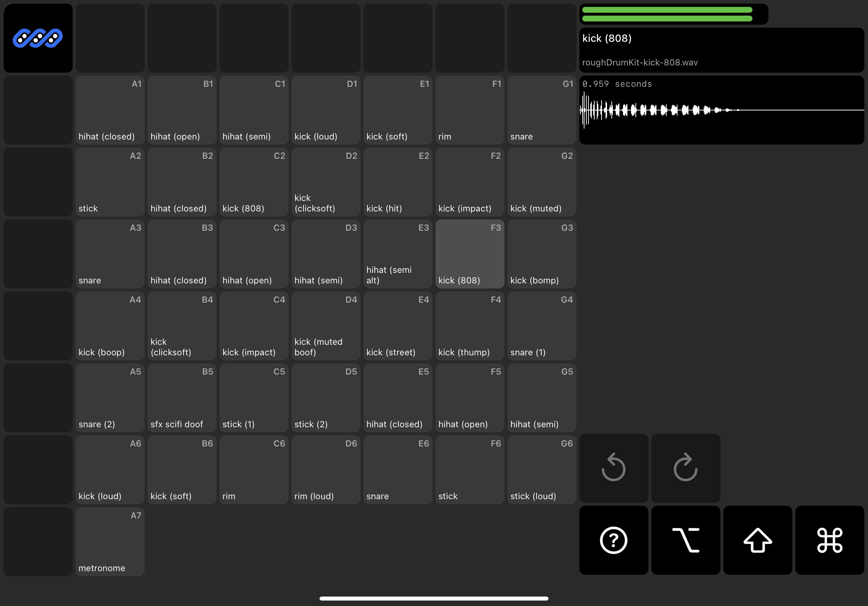Play the kick (bomp) pad G3

coord(541,254)
